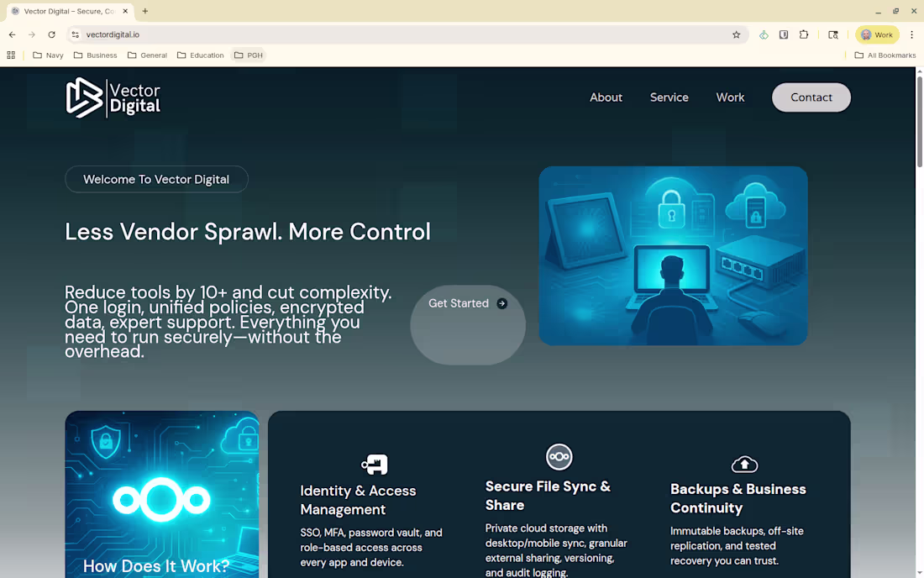Bookmark this page with the star icon
The image size is (924, 578).
click(736, 34)
